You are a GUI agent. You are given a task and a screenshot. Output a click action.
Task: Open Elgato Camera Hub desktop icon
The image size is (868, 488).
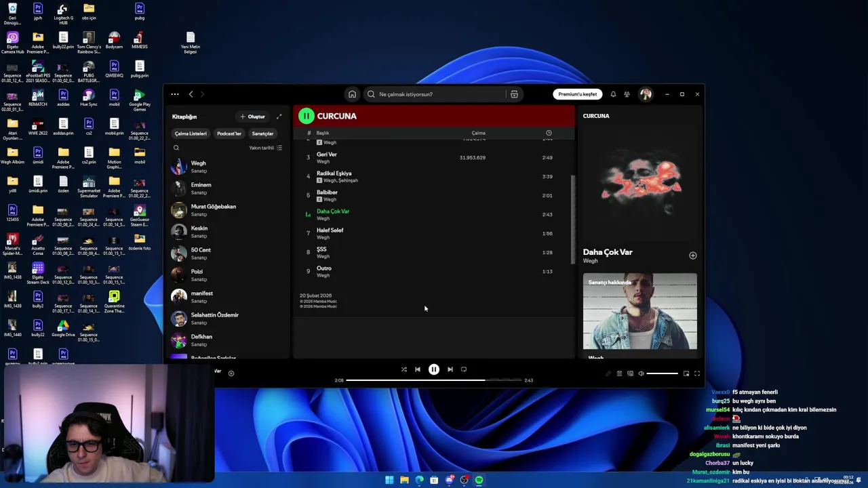pos(12,43)
